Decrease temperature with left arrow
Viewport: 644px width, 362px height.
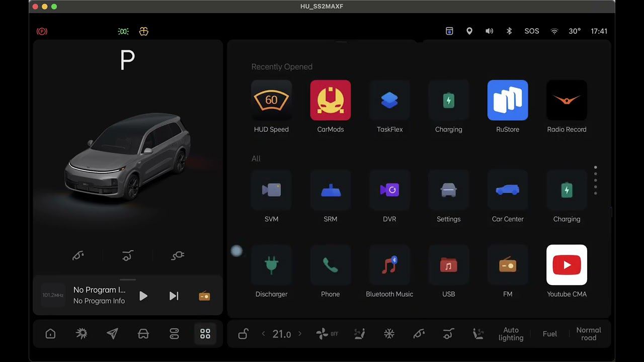[263, 334]
